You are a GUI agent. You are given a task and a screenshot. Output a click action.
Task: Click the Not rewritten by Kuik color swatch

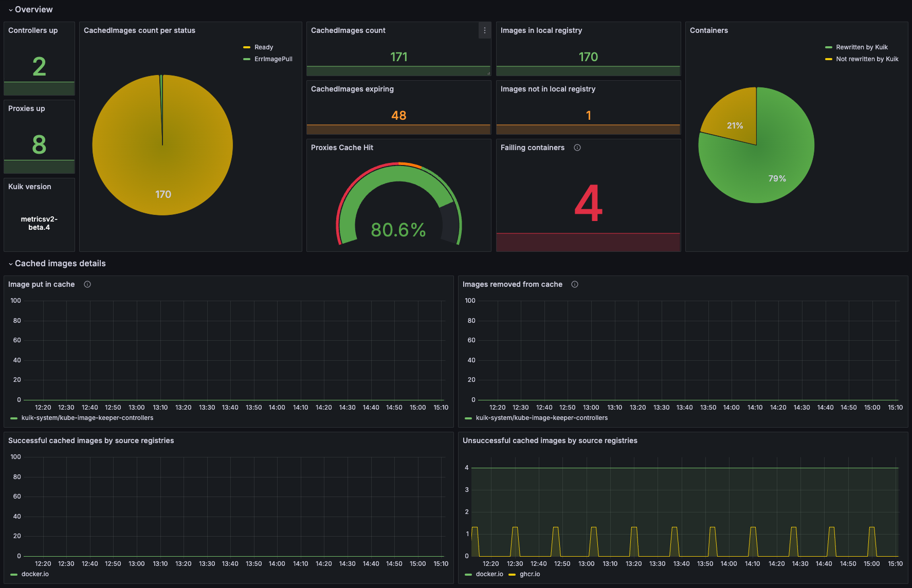point(829,59)
